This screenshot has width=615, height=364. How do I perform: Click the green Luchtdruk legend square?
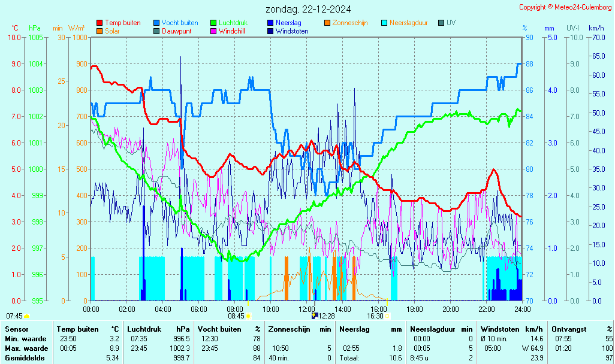[213, 23]
